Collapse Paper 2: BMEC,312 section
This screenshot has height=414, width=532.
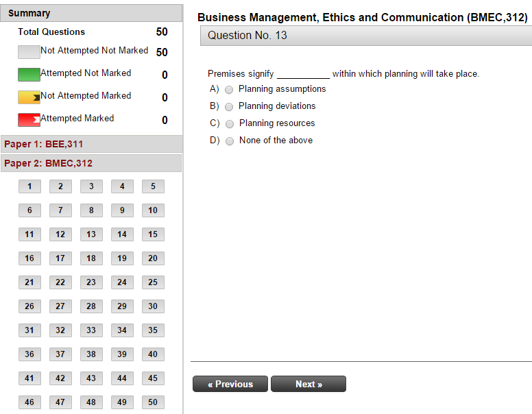pos(91,163)
